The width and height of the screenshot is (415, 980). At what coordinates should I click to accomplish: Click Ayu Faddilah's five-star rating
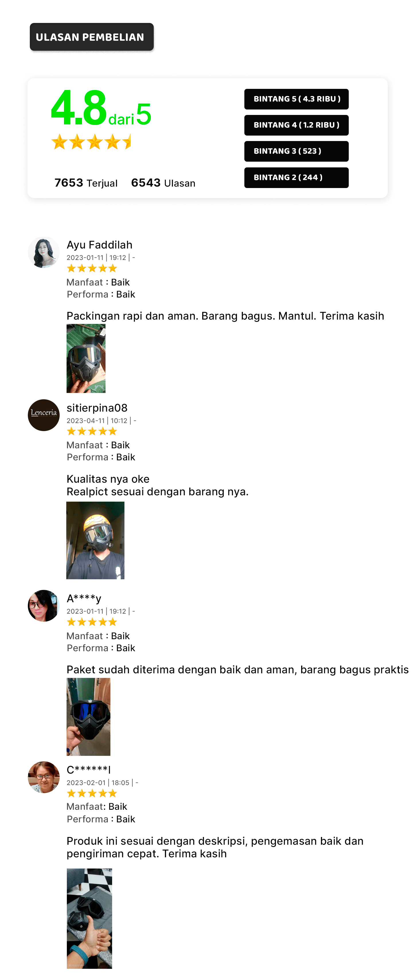click(92, 269)
